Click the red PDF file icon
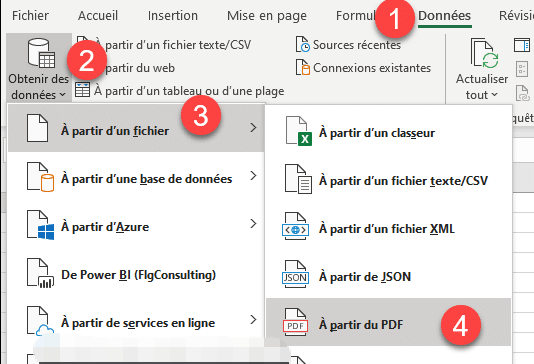The image size is (534, 364). pos(296,322)
